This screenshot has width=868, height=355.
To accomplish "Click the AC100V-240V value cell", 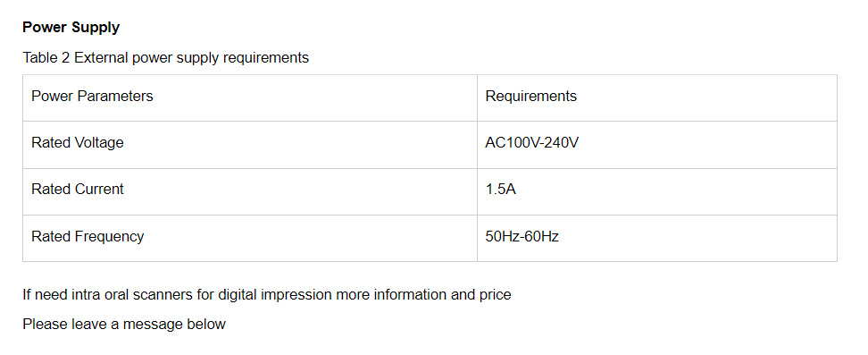I will [x=657, y=145].
